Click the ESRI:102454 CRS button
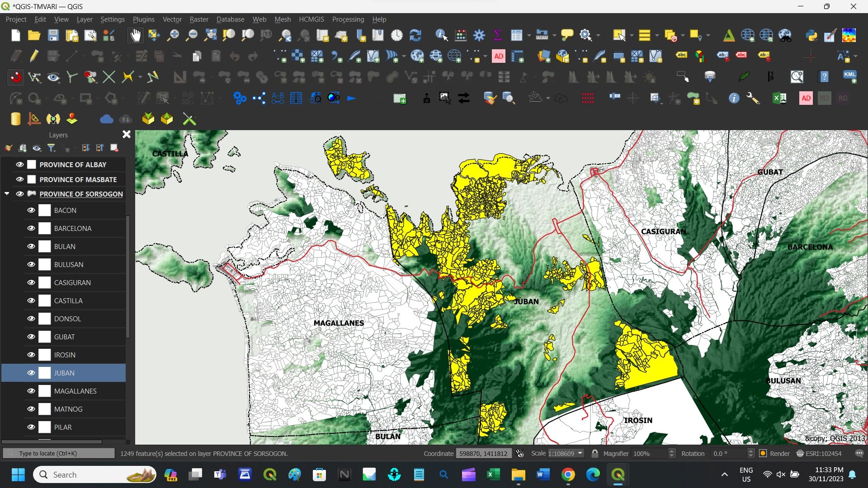The height and width of the screenshot is (488, 868). 819,453
